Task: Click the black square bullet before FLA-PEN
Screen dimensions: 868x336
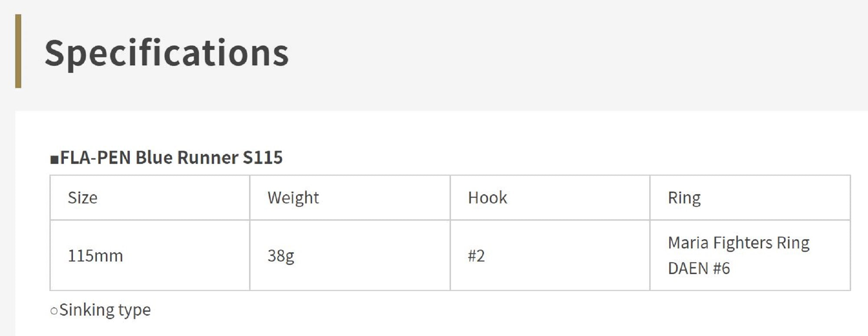Action: [54, 160]
